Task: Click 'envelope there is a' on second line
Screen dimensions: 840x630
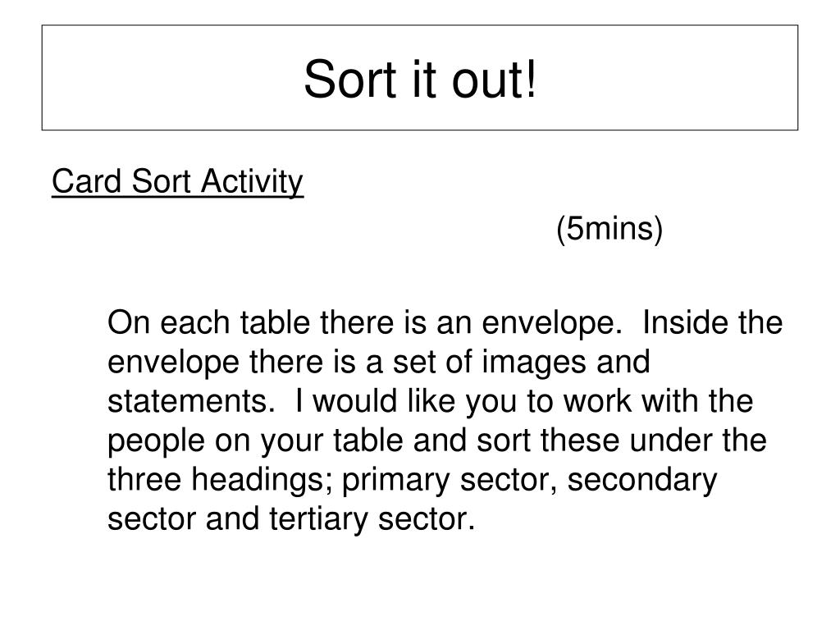Action: pos(245,363)
